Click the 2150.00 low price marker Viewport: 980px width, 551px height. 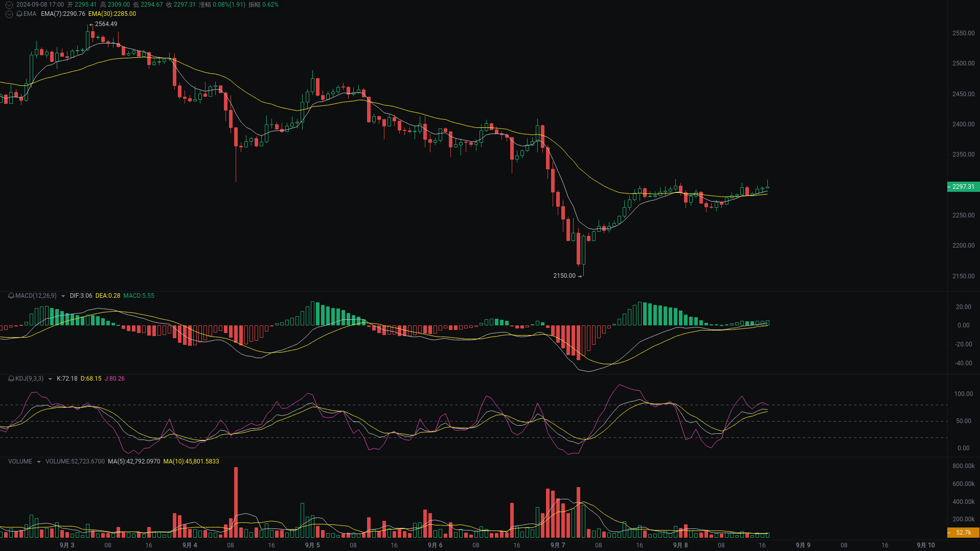click(564, 276)
